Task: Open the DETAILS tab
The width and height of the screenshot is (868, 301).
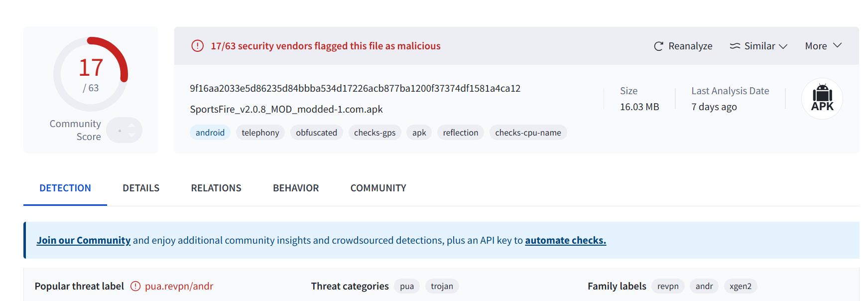Action: (141, 188)
